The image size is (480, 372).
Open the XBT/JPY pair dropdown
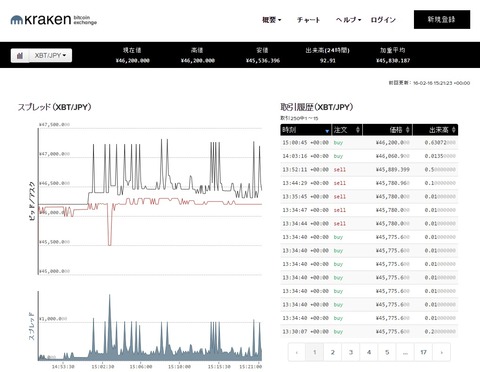tap(50, 56)
